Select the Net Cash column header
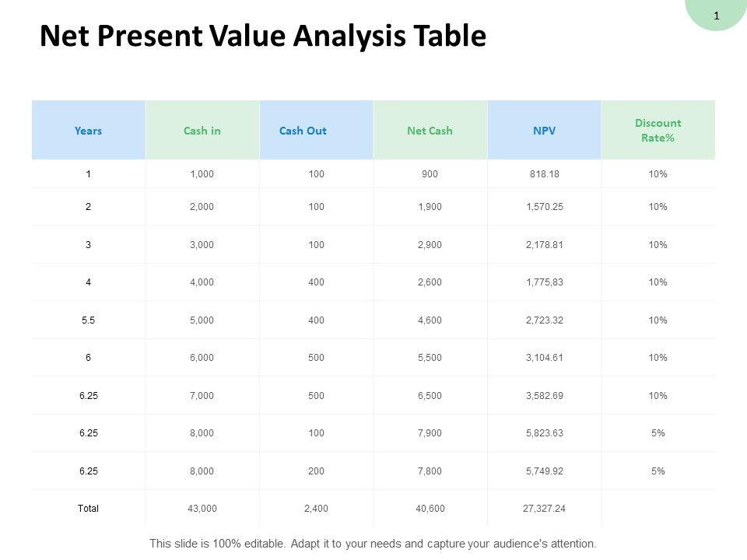Screen dimensions: 747x560 click(430, 131)
